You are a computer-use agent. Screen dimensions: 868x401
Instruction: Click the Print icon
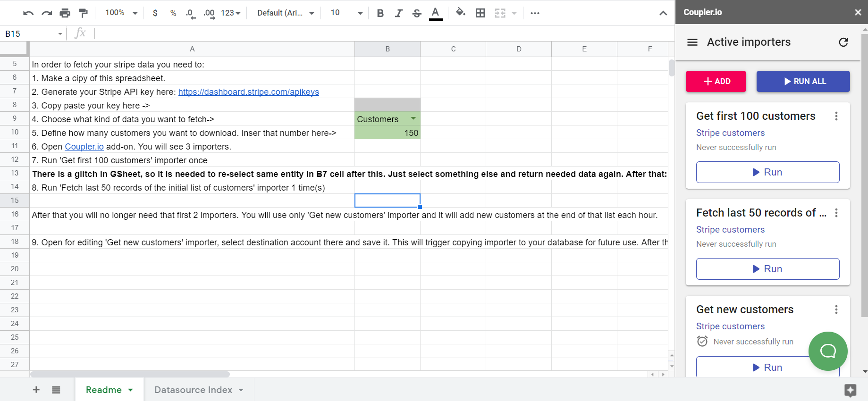point(65,13)
